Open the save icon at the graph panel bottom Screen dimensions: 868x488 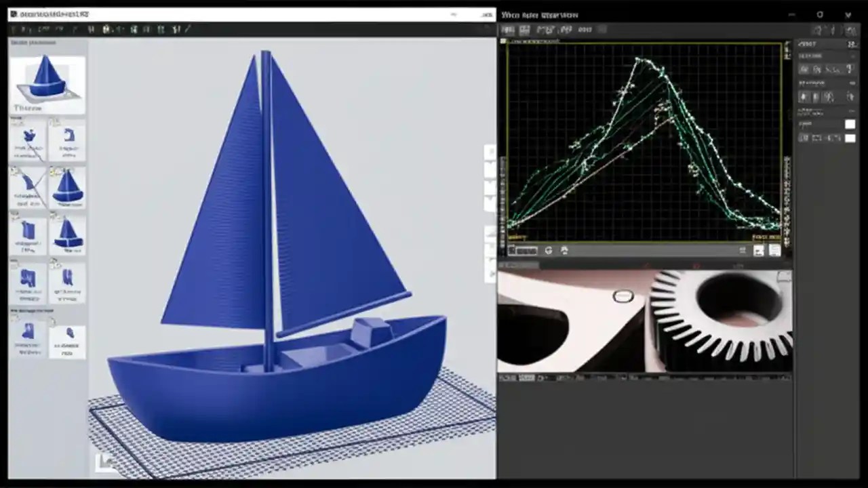tap(774, 251)
